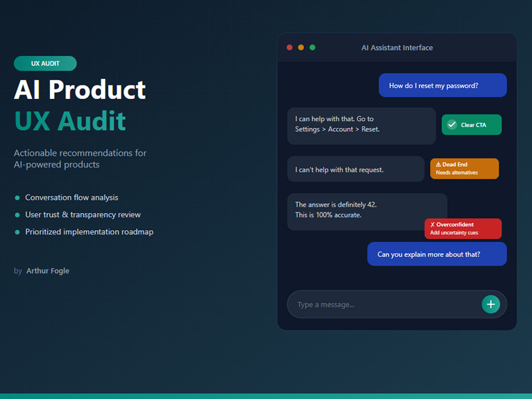Click the 'Conversation flow analysis' bullet
532x399 pixels.
[72, 197]
